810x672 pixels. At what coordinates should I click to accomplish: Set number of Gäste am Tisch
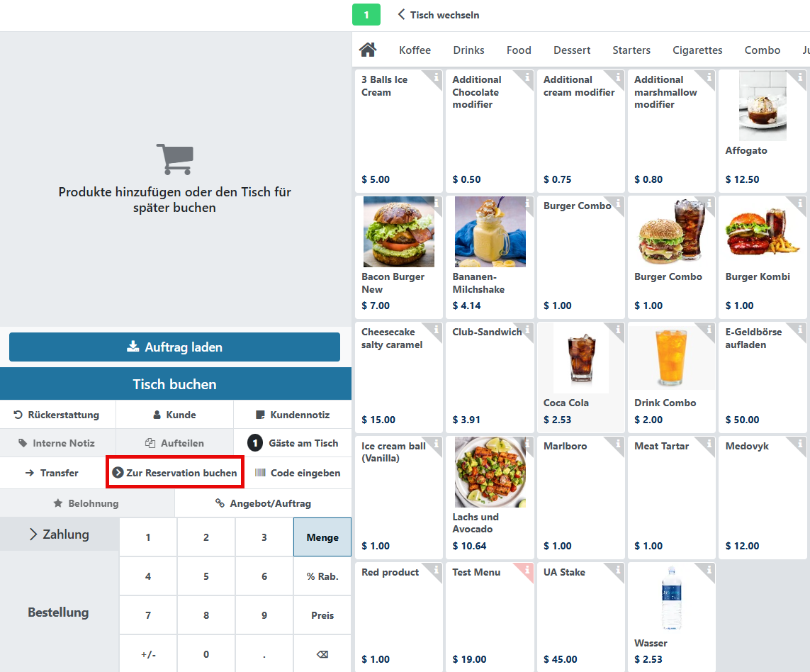pos(293,443)
